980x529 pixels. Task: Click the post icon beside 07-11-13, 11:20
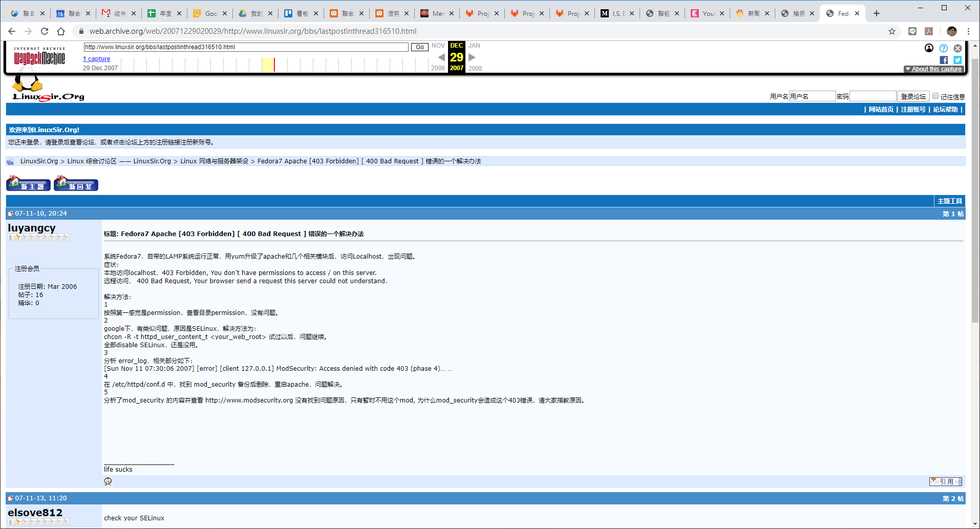pos(10,498)
